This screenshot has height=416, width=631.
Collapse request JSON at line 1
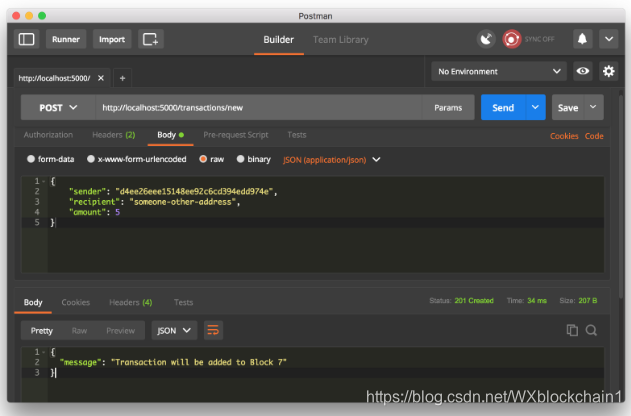click(x=43, y=181)
